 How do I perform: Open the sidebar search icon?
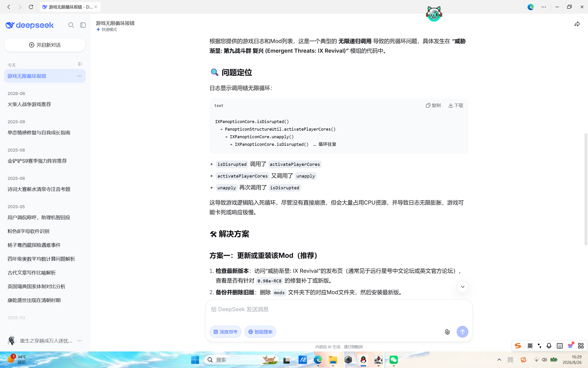coord(71,25)
